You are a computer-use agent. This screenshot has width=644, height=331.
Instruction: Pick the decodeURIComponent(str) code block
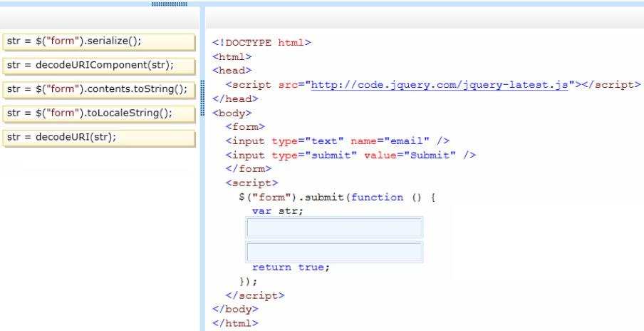tap(98, 66)
